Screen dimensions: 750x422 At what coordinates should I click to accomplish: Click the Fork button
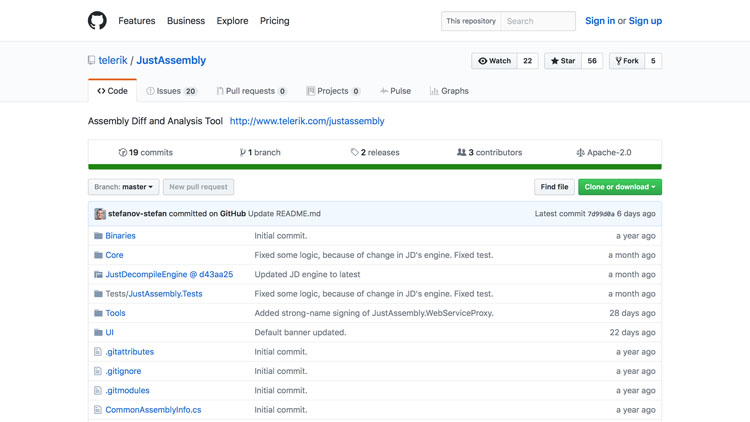627,61
